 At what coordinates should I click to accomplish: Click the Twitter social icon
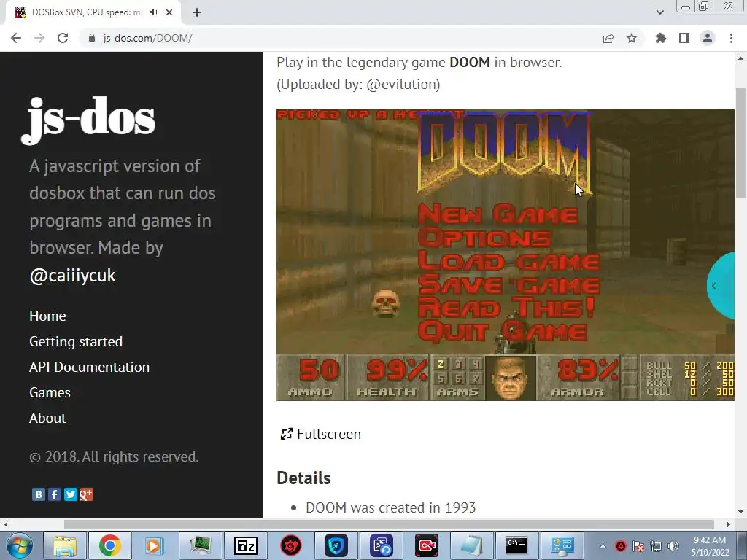tap(71, 494)
